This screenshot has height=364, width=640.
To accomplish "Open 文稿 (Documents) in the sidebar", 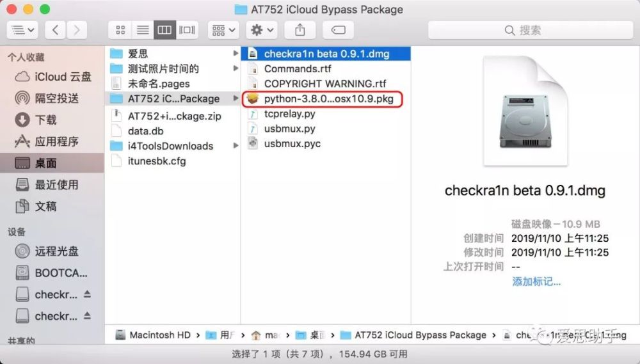I will click(x=52, y=207).
